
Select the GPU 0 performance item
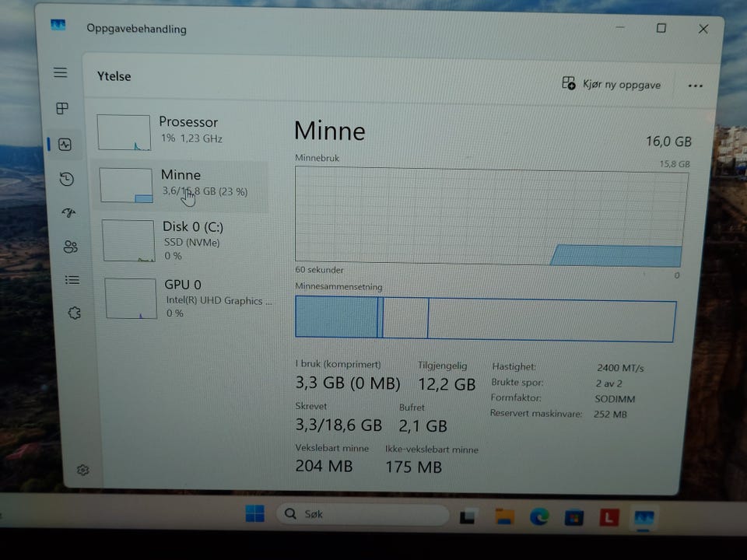[x=186, y=299]
